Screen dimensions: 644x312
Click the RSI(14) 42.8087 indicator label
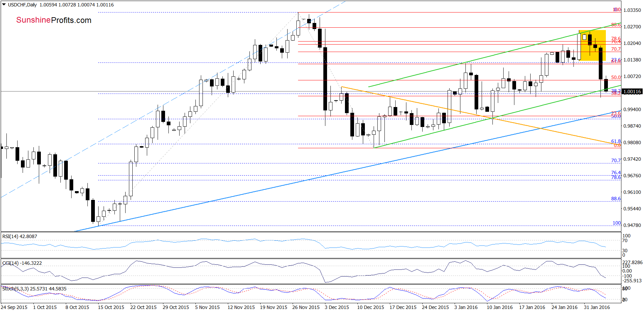click(20, 236)
